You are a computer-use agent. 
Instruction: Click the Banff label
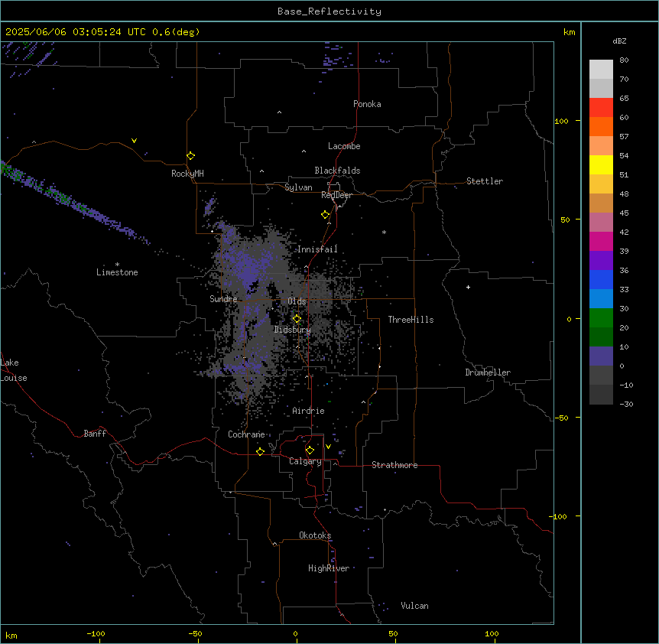coord(95,434)
